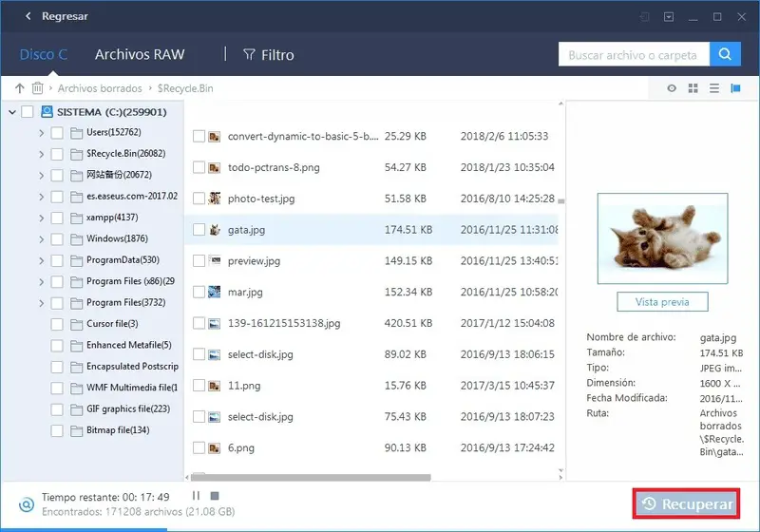Viewport: 760px width, 532px height.
Task: Click the gata.jpg file icon
Action: point(215,230)
